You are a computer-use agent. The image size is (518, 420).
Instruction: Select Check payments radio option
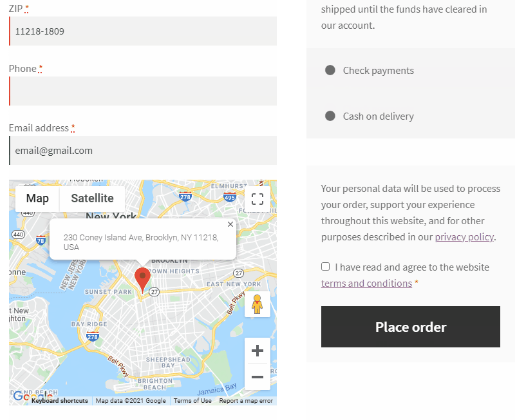point(330,70)
